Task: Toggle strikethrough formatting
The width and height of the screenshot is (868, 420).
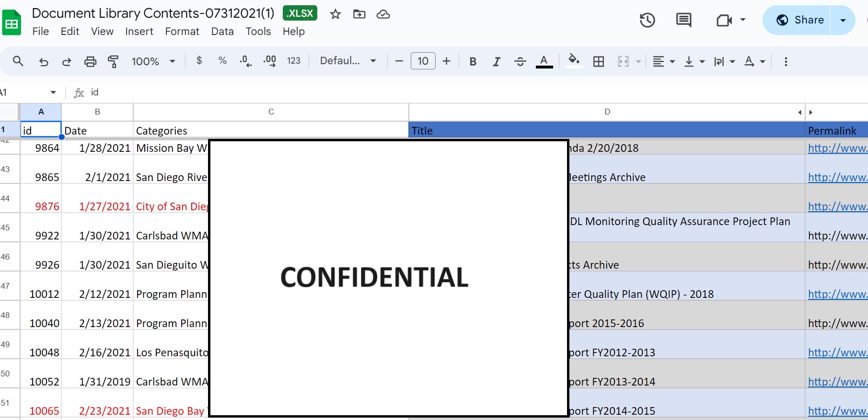Action: tap(520, 61)
